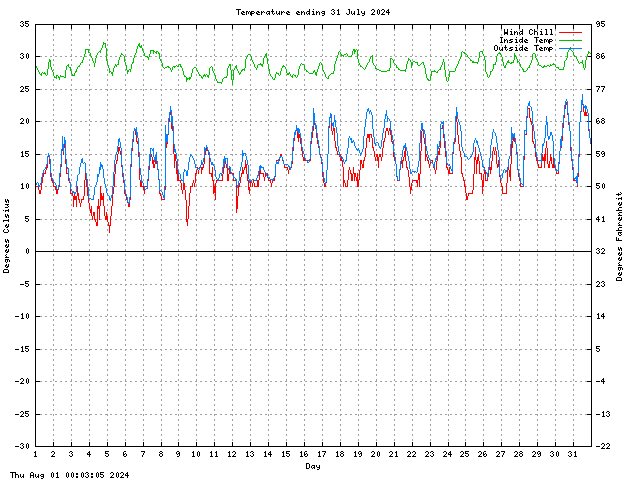Click the 'Outside Temp' legend label
Viewport: 640px width, 480px height.
[524, 48]
